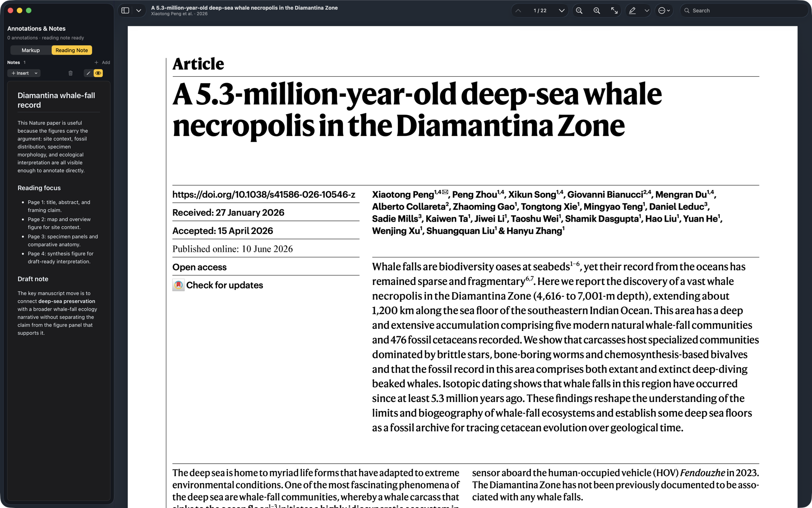Image resolution: width=812 pixels, height=508 pixels.
Task: Click the fit-to-window expand arrows icon
Action: click(x=614, y=10)
